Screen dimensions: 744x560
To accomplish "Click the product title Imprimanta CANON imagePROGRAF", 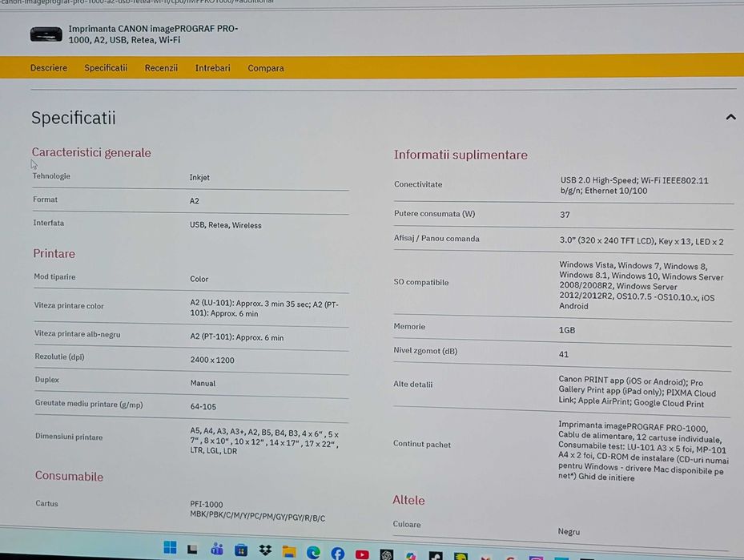I will click(153, 34).
